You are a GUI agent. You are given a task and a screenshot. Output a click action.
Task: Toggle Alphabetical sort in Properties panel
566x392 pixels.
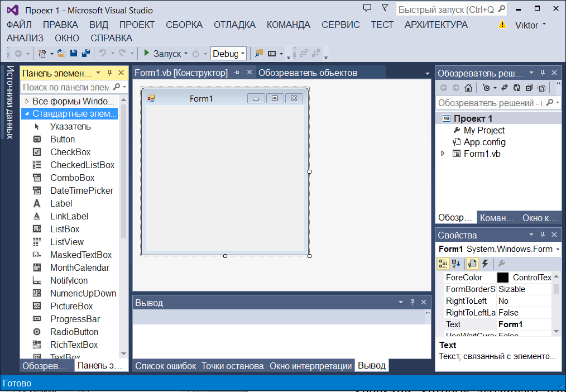pyautogui.click(x=456, y=264)
